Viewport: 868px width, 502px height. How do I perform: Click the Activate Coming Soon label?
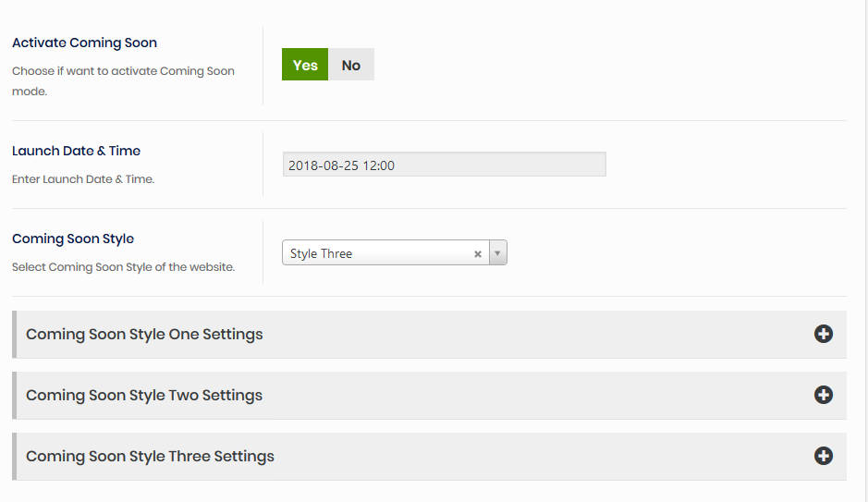tap(84, 43)
